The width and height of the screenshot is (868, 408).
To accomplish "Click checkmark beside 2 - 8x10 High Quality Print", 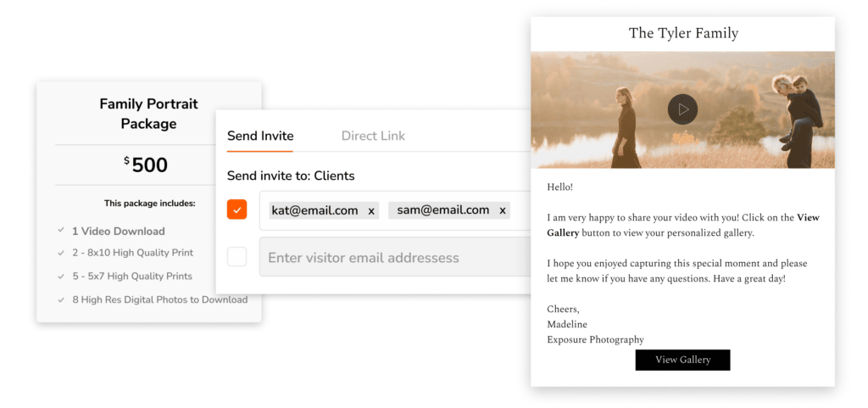I will [x=61, y=253].
